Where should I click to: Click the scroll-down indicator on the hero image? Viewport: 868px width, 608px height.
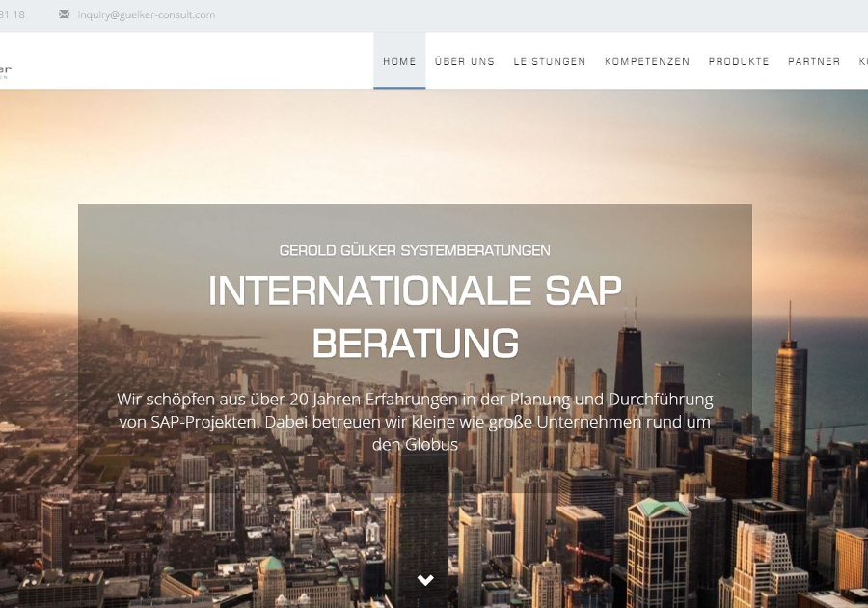pyautogui.click(x=424, y=580)
